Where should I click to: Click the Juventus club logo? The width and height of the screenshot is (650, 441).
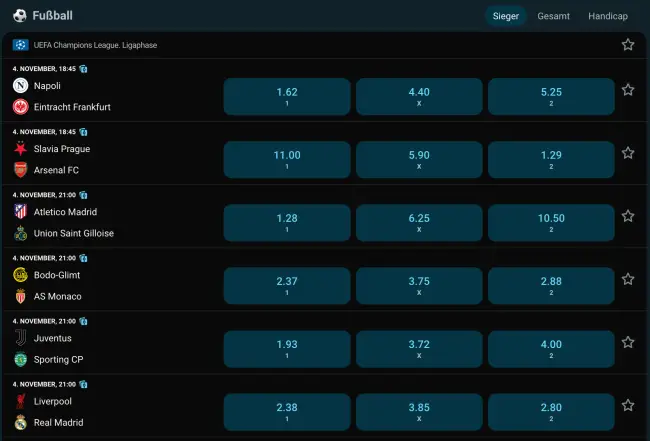tap(20, 337)
